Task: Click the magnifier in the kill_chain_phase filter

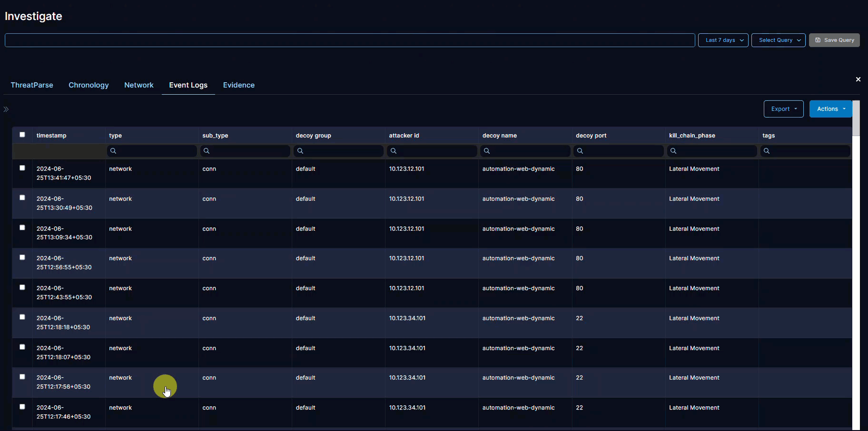Action: pyautogui.click(x=674, y=150)
